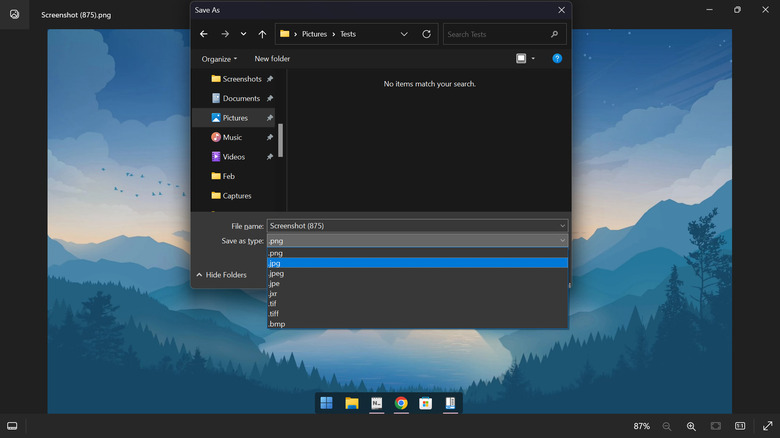Enter fullscreen view of the image
Viewport: 780px width, 438px height.
click(767, 426)
